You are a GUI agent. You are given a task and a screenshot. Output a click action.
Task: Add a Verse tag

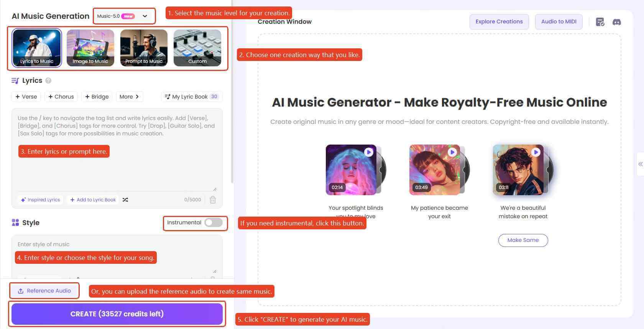pyautogui.click(x=26, y=97)
